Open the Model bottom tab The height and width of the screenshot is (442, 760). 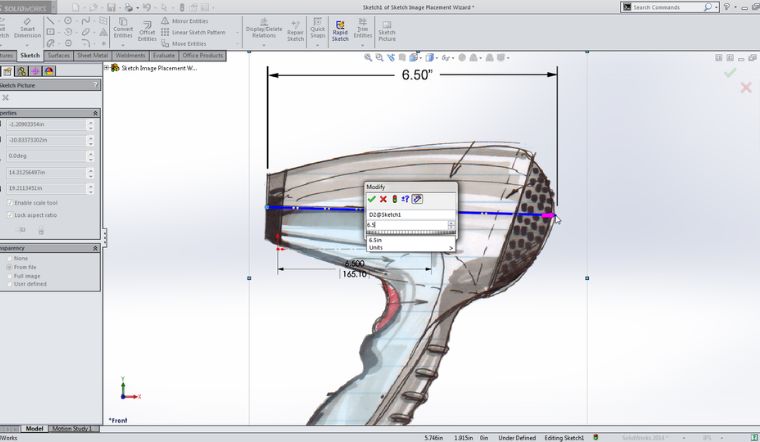point(34,428)
